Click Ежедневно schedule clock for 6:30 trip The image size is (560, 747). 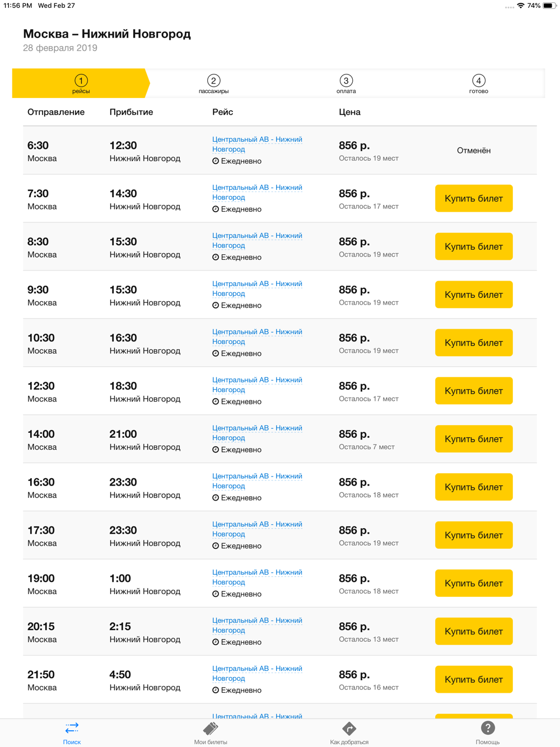216,161
